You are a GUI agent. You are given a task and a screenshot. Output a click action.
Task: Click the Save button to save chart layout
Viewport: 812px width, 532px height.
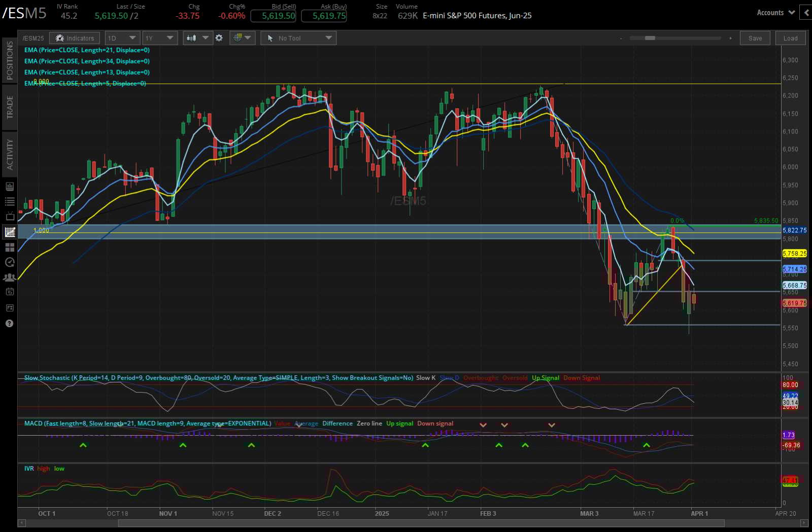755,38
